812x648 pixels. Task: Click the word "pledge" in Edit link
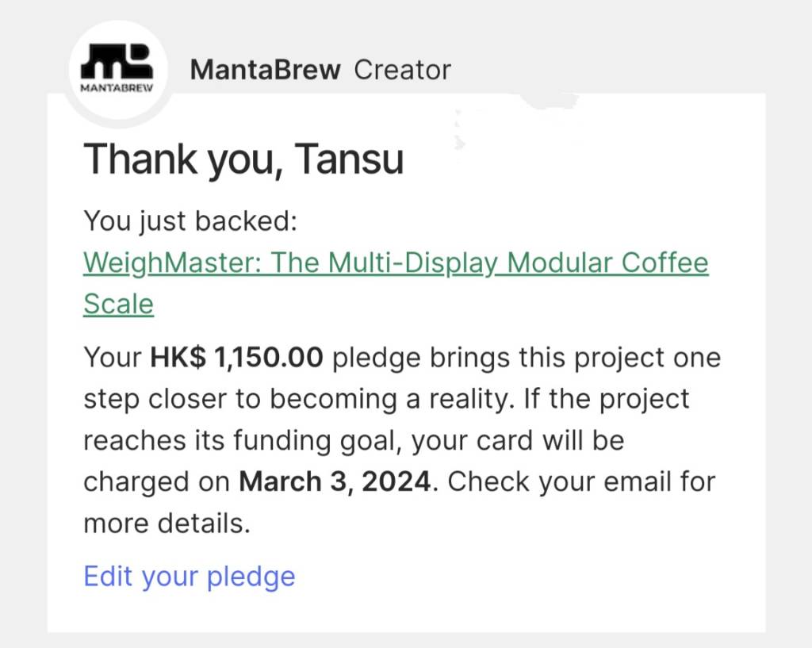251,576
